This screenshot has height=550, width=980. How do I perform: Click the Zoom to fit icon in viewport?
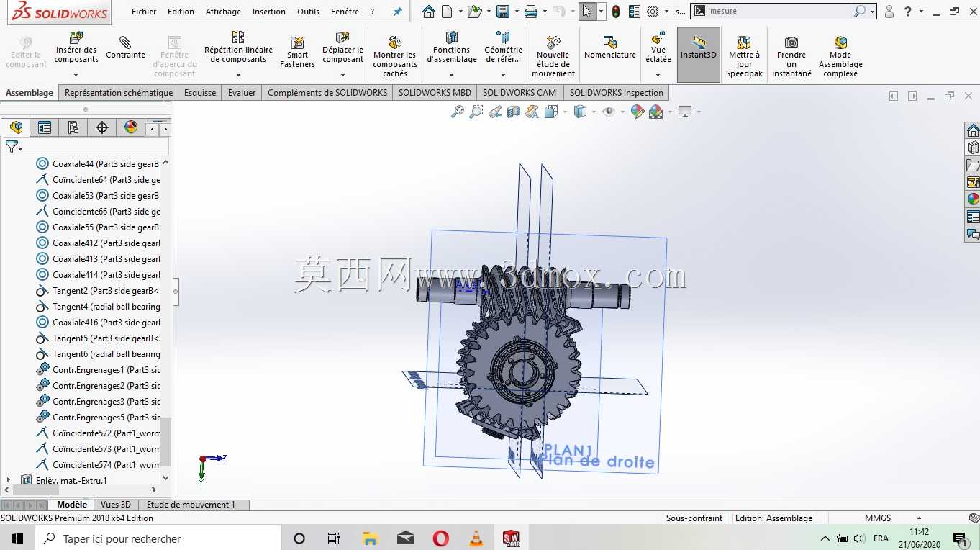[x=457, y=112]
